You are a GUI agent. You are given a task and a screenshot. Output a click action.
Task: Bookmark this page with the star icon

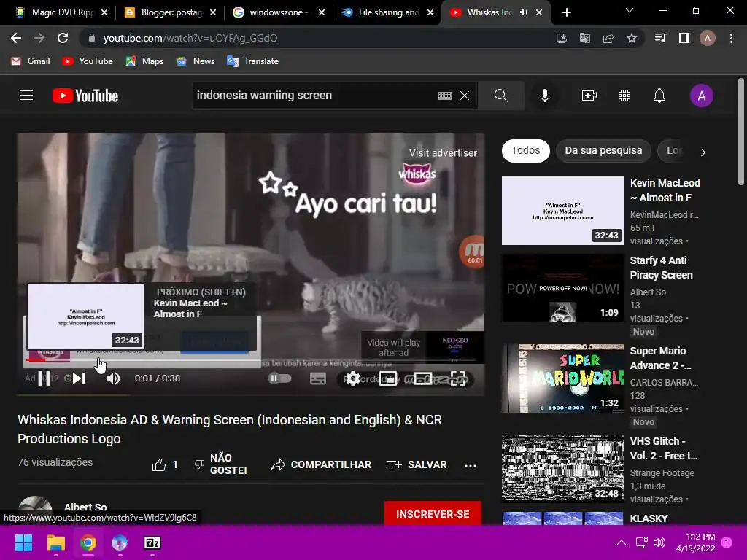(632, 38)
